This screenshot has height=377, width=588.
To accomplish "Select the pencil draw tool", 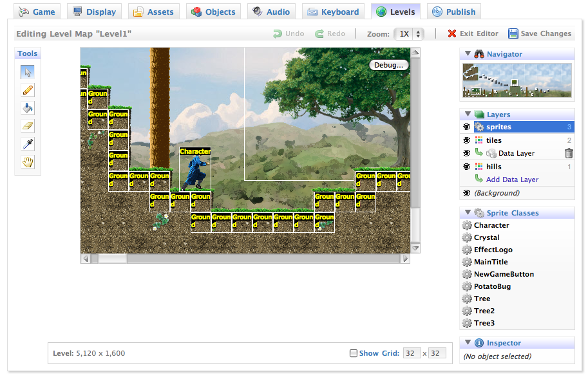I will (x=28, y=90).
